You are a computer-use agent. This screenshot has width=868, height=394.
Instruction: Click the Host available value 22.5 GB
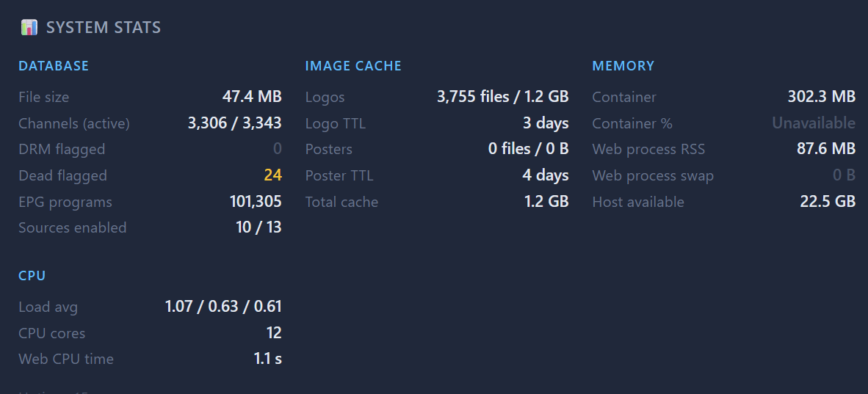pos(828,202)
